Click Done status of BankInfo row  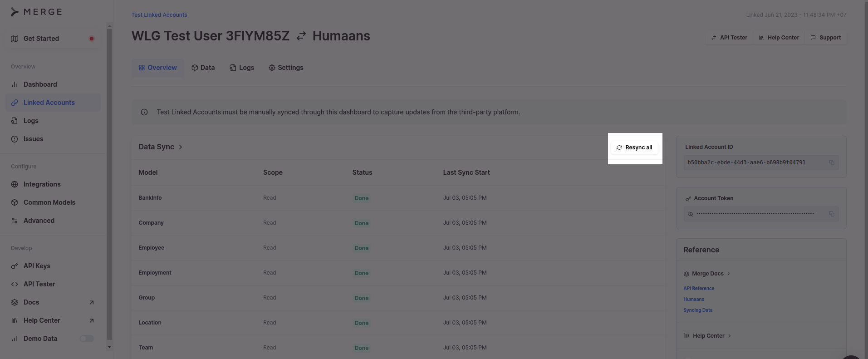pos(362,198)
